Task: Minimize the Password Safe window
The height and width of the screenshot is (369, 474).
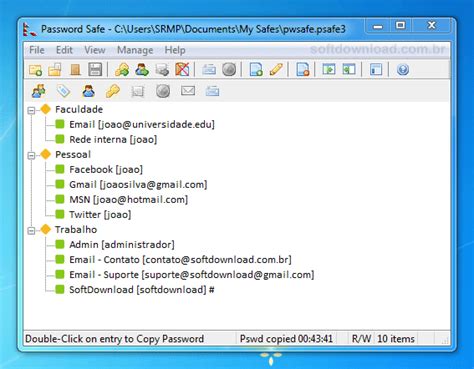Action: (378, 26)
